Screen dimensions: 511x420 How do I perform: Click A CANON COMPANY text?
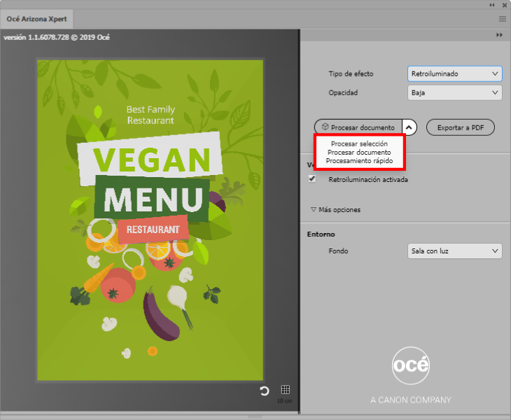411,400
